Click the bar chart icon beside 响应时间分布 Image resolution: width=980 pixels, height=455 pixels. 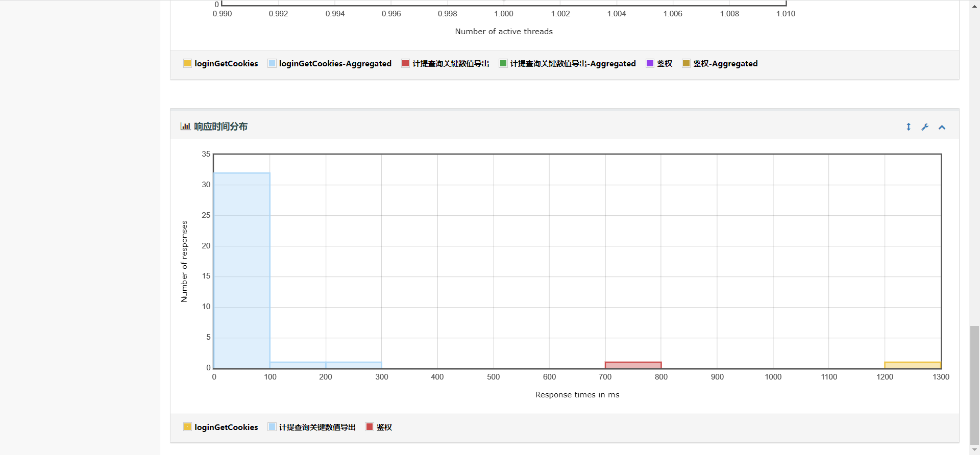(185, 126)
